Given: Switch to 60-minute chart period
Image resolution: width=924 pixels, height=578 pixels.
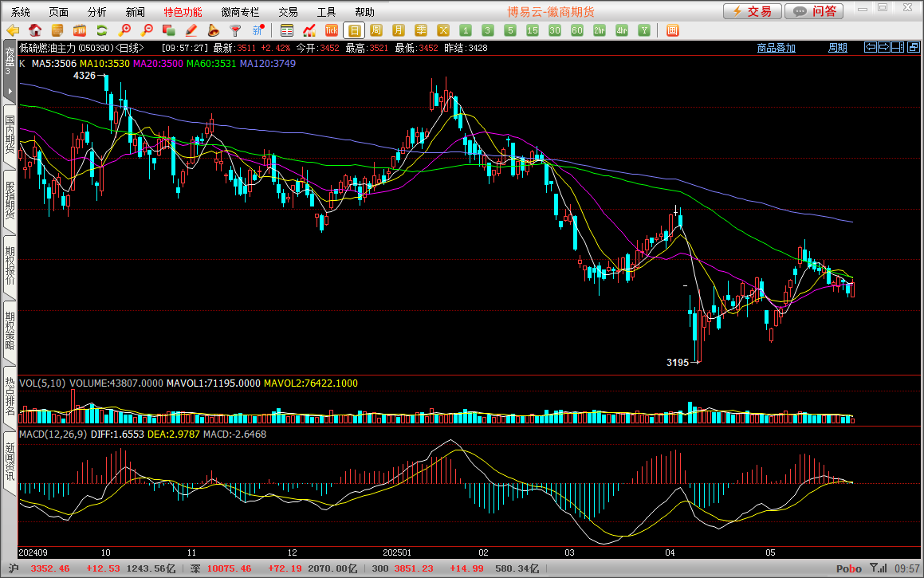Looking at the screenshot, I should click(577, 30).
